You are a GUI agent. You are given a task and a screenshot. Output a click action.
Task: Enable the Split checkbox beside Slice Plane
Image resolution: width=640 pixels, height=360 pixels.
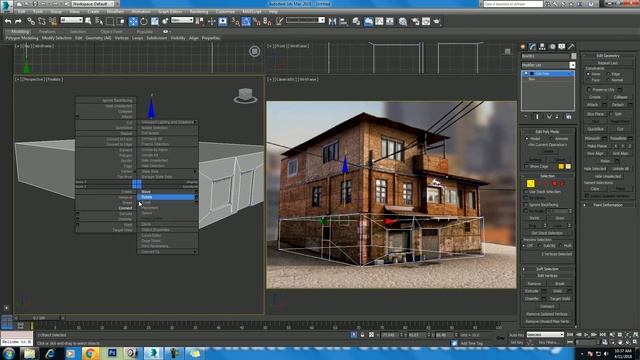click(x=611, y=114)
